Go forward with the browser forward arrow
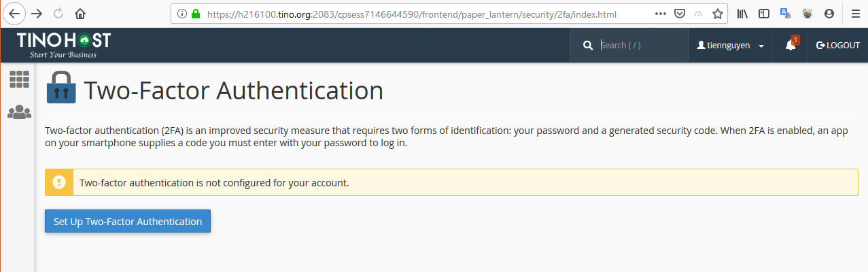Image resolution: width=868 pixels, height=272 pixels. [x=37, y=14]
